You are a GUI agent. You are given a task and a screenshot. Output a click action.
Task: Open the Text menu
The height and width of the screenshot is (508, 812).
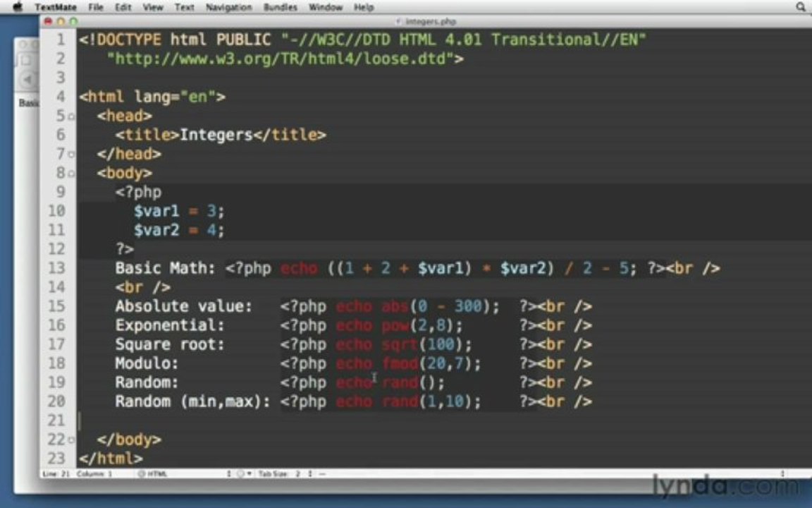click(x=185, y=7)
